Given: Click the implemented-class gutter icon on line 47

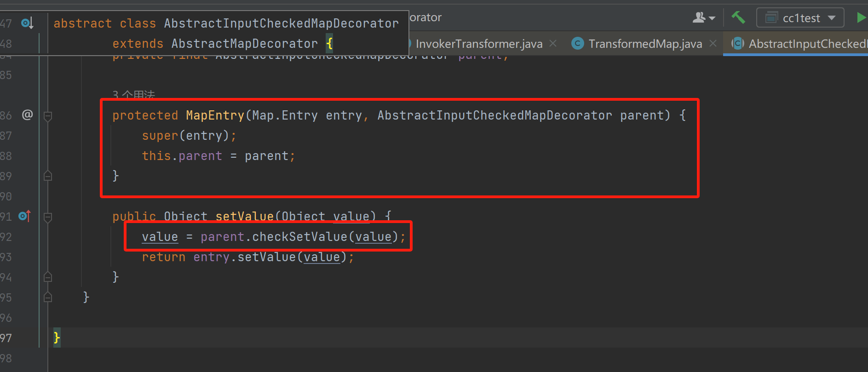Looking at the screenshot, I should pos(27,23).
